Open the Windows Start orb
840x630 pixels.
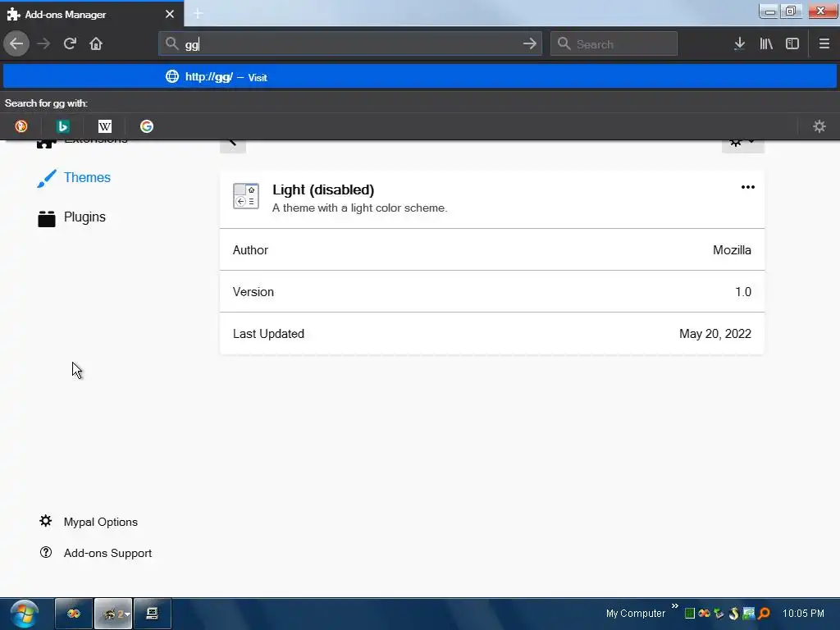point(24,614)
